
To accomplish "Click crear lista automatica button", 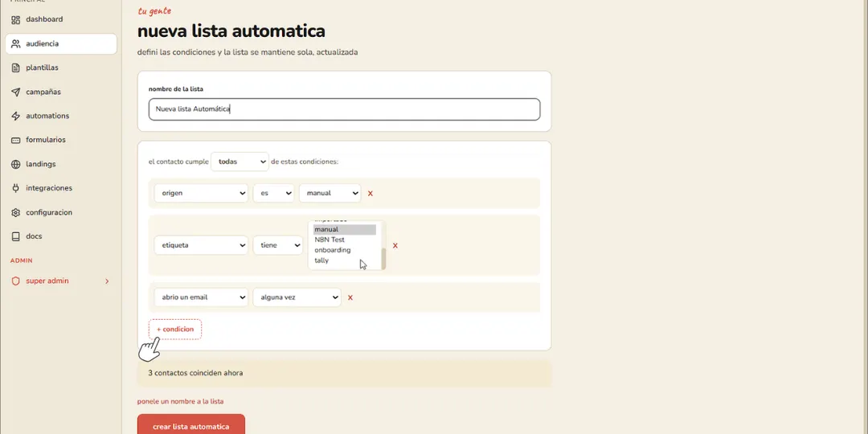I will tap(191, 424).
